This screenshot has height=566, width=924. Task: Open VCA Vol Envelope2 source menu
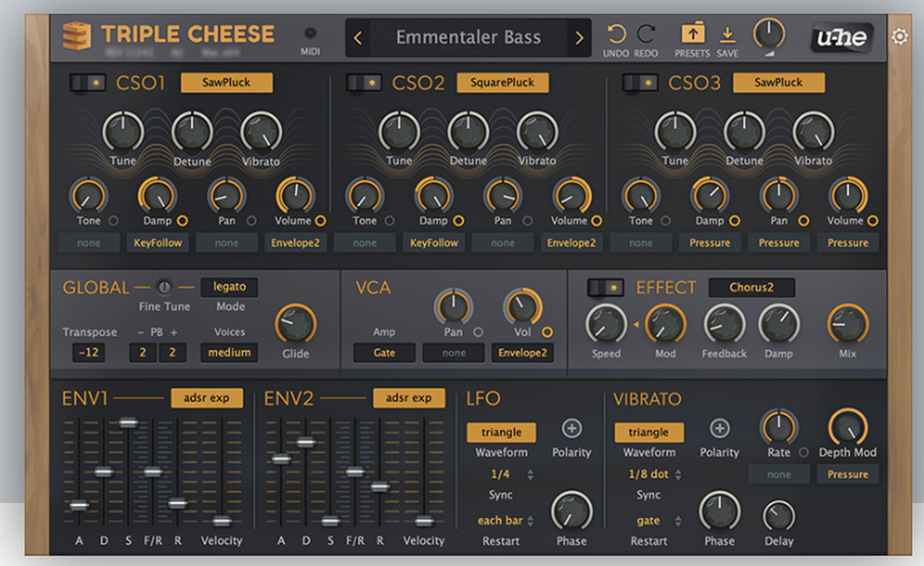tap(522, 353)
